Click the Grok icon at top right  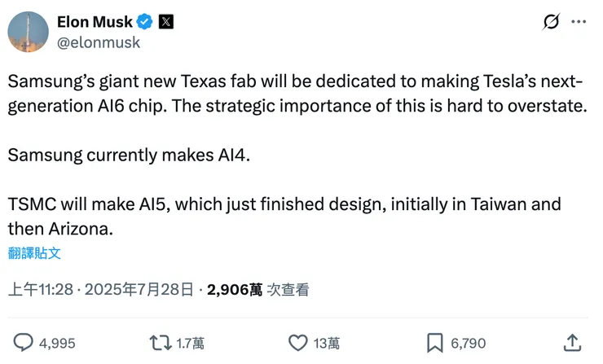(552, 22)
